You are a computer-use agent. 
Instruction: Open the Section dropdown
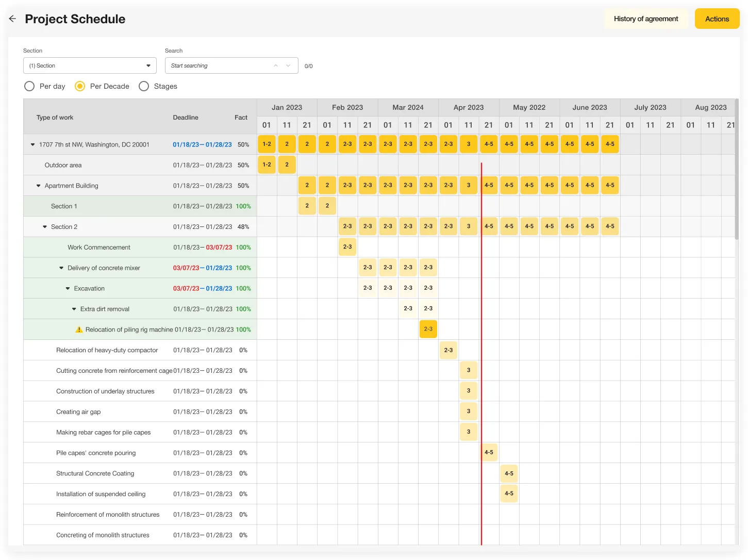[x=90, y=65]
